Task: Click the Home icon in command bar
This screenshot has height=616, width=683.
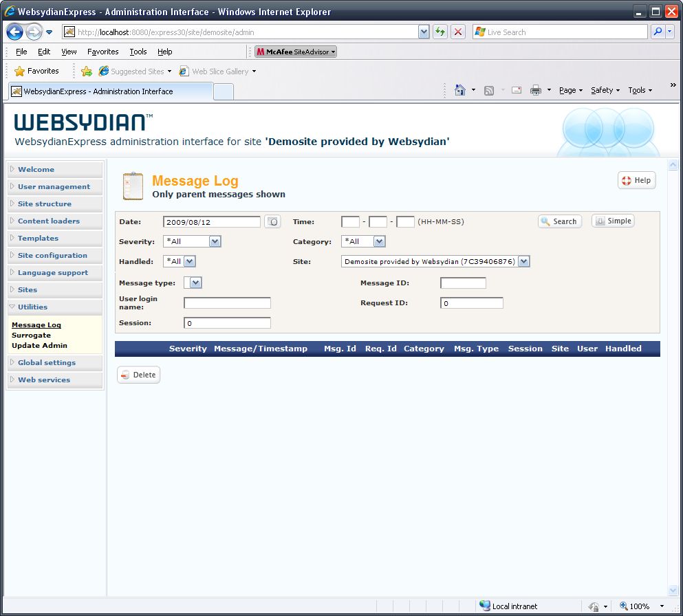Action: tap(459, 90)
